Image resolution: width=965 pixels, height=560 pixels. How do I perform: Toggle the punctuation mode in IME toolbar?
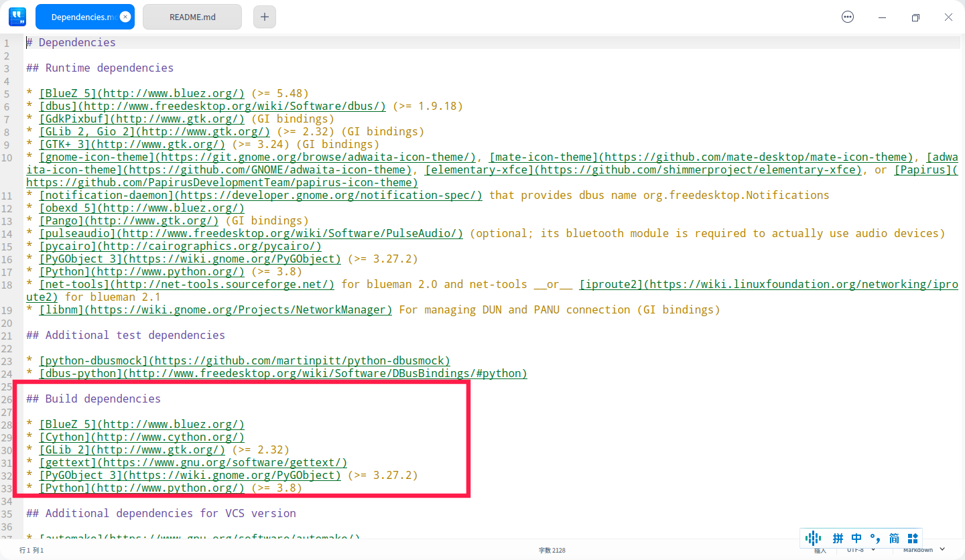(x=875, y=538)
